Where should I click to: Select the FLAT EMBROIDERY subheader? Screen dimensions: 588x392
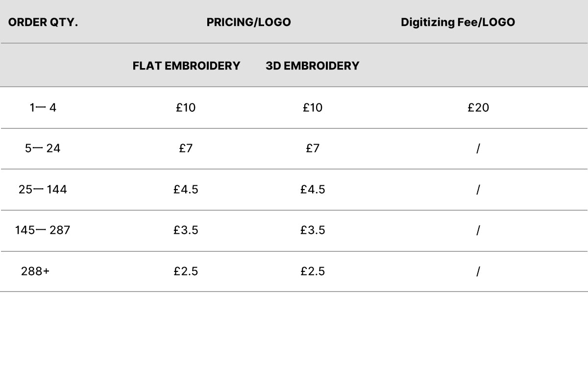click(186, 66)
